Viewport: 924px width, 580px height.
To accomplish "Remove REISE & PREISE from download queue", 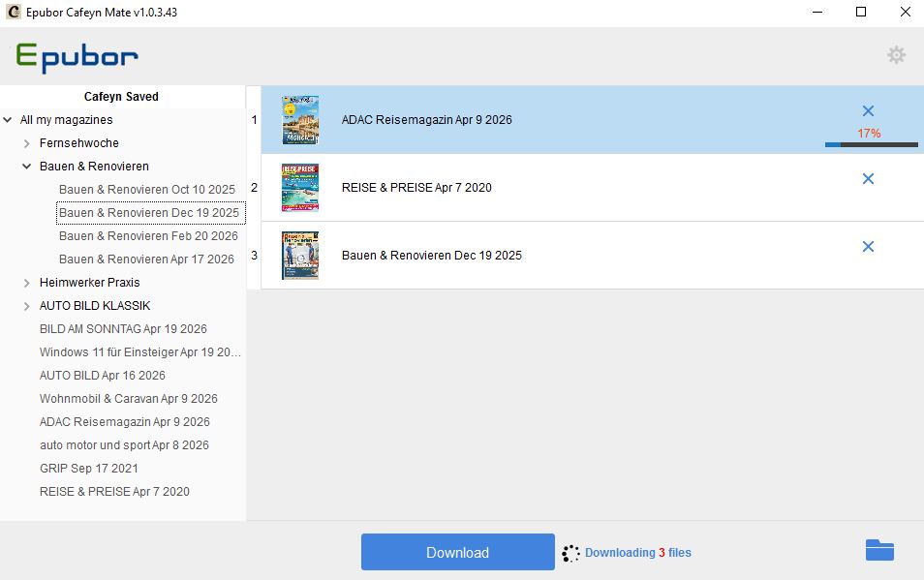I will pyautogui.click(x=868, y=179).
